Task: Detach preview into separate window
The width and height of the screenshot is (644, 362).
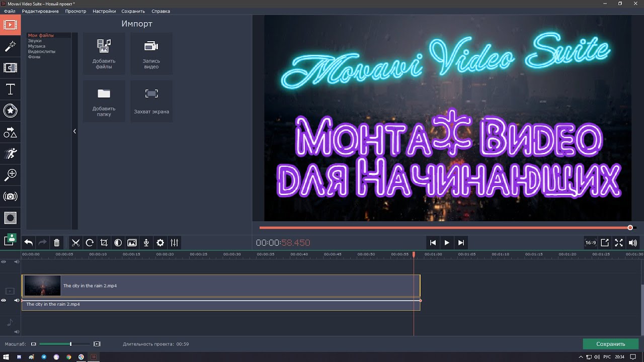Action: click(x=605, y=243)
